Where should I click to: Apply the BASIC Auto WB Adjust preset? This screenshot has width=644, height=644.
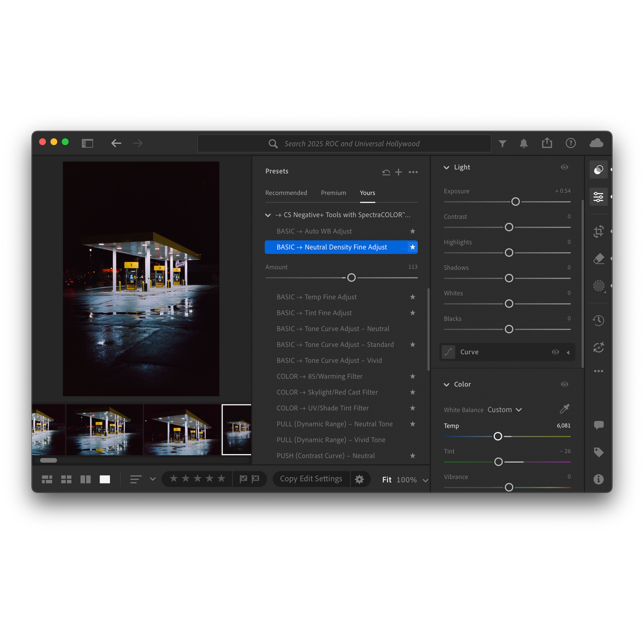pyautogui.click(x=314, y=231)
